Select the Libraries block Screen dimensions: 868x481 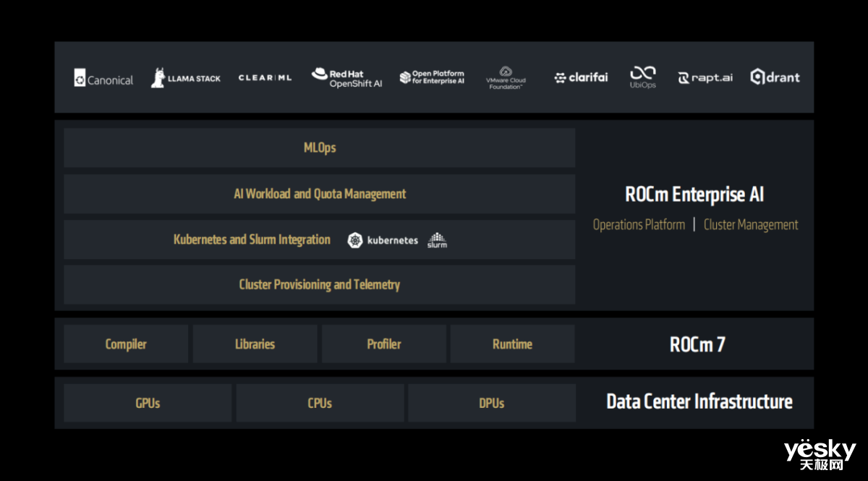255,344
